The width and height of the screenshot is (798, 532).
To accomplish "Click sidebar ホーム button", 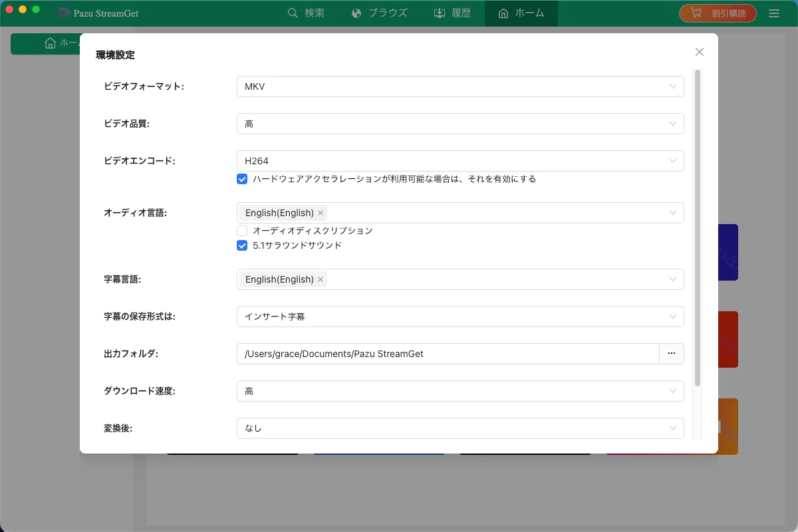I will [45, 43].
